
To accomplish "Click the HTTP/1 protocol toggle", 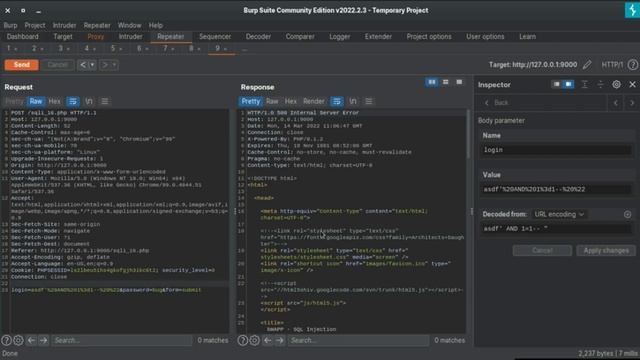I will [x=612, y=64].
